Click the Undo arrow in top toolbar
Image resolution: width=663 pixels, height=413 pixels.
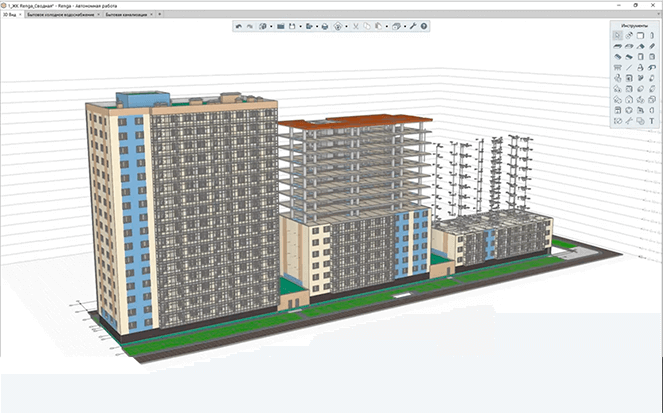[239, 26]
